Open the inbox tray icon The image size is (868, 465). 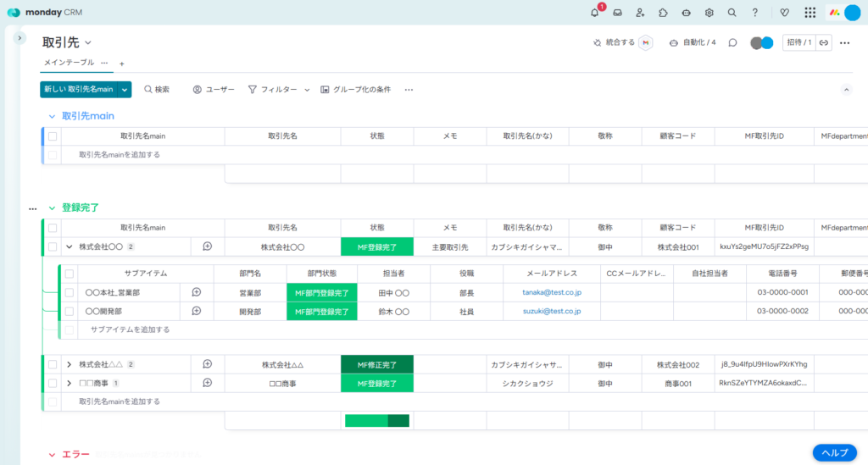click(618, 13)
